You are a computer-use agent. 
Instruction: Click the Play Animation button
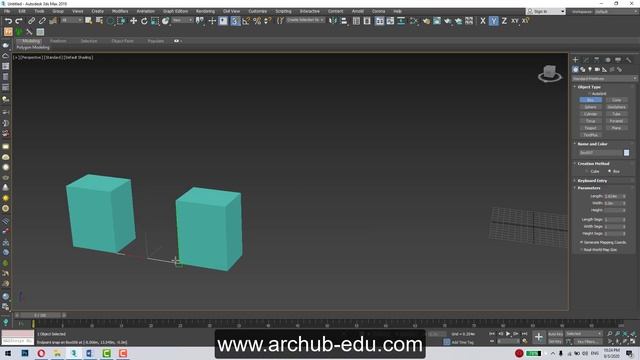[x=508, y=334]
